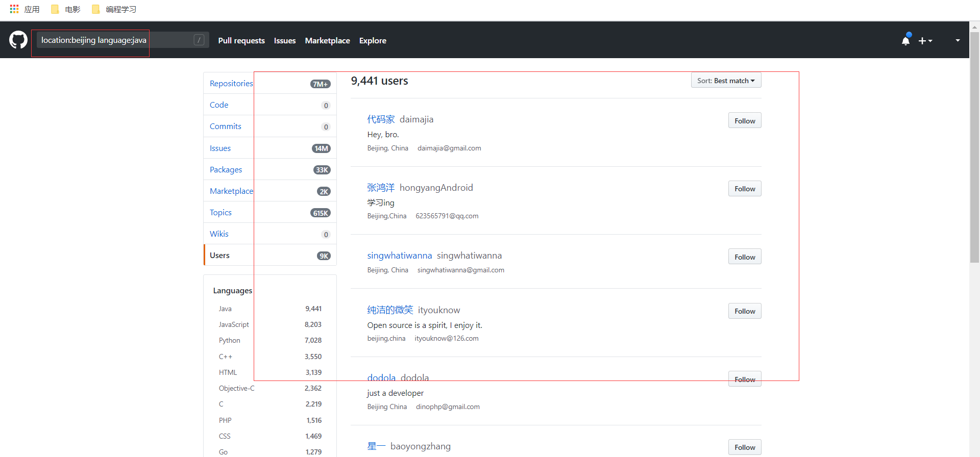Select the Users results tab
Image resolution: width=980 pixels, height=457 pixels.
(x=270, y=255)
